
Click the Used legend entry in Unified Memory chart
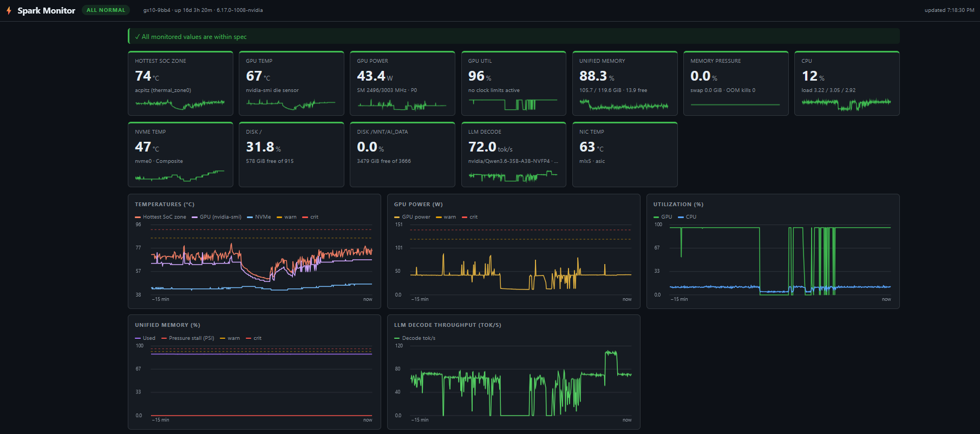pos(145,338)
